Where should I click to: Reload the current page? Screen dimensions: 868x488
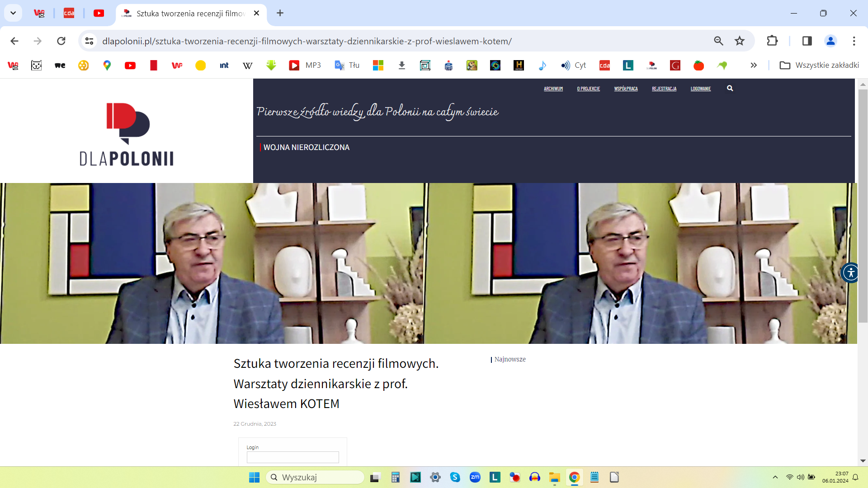click(x=61, y=41)
